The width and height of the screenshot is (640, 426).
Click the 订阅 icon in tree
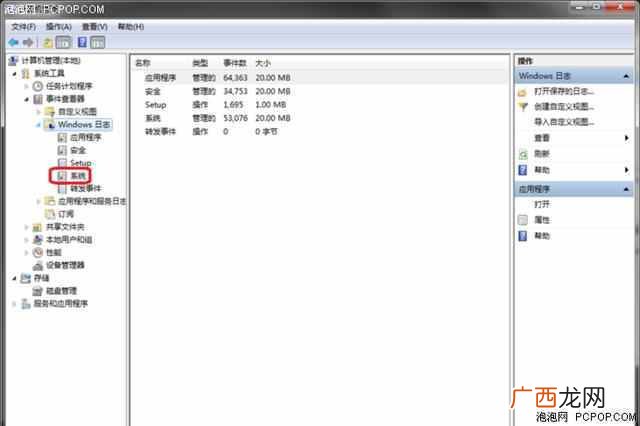50,214
